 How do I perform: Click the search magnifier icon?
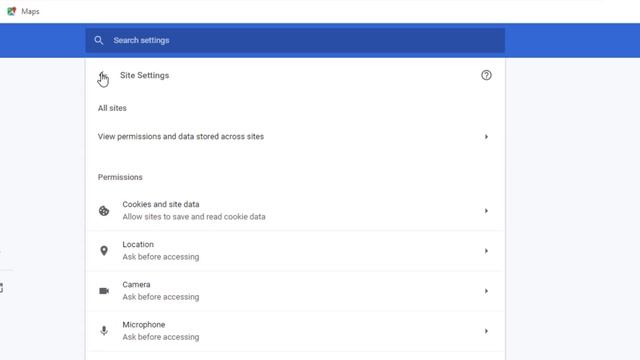[x=98, y=40]
